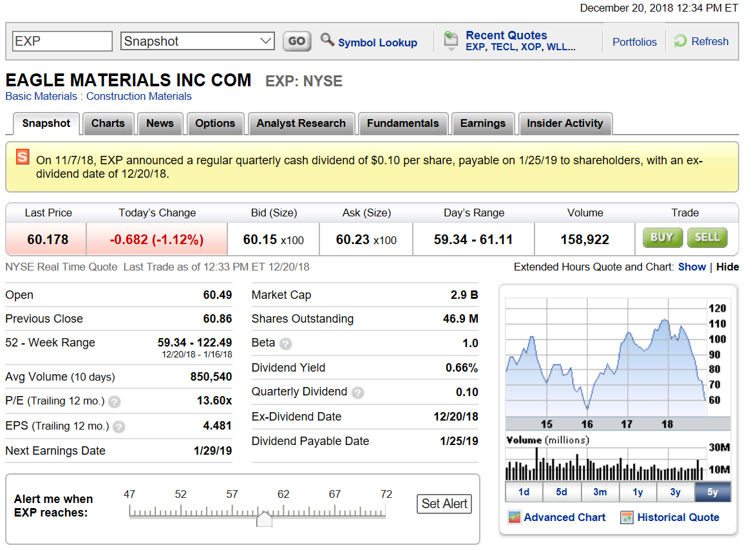Click the Refresh quotes icon

tap(680, 41)
